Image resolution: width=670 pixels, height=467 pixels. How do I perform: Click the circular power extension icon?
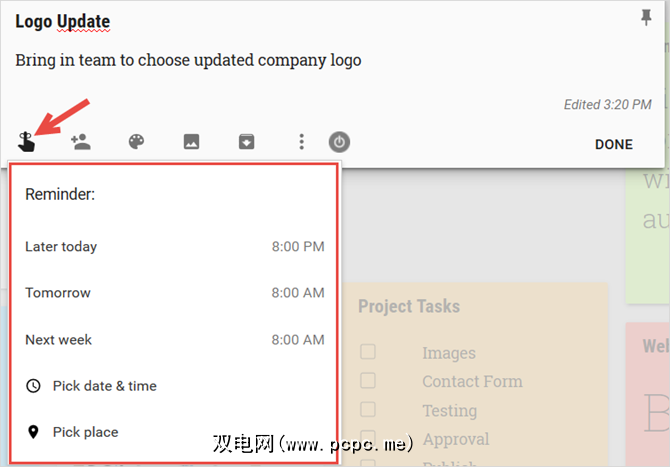340,142
